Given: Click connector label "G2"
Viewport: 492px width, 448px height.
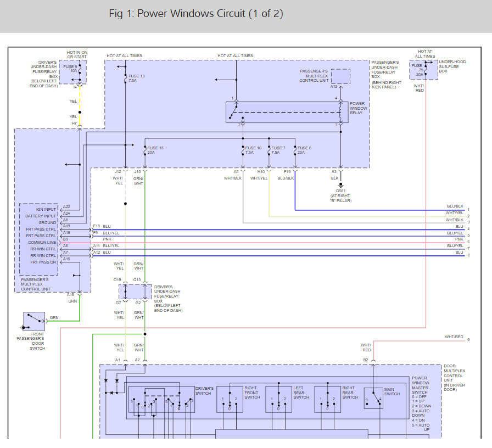Looking at the screenshot, I should click(138, 303).
